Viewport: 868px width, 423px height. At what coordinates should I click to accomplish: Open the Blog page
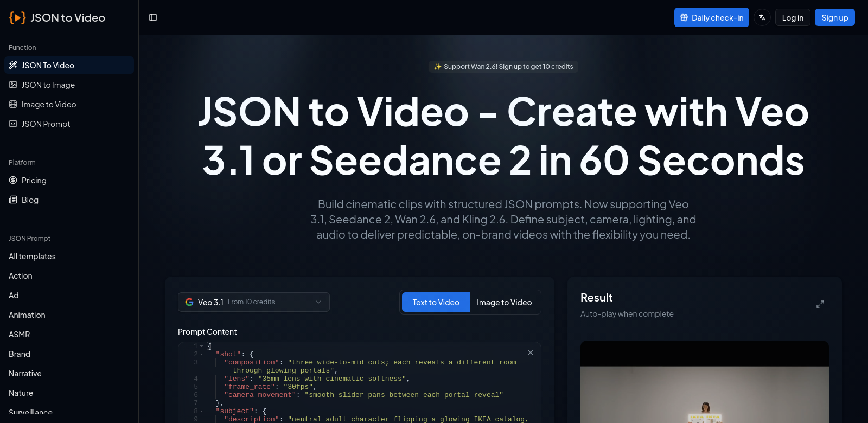(69, 200)
